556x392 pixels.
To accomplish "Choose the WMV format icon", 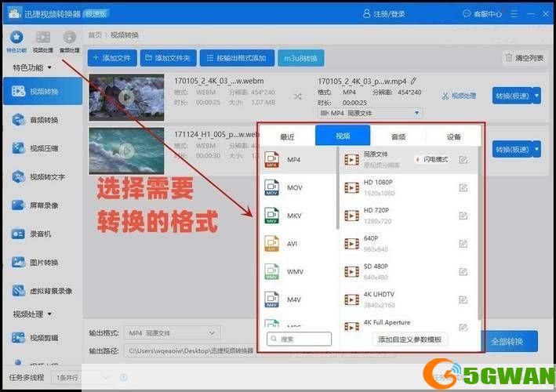I will click(272, 272).
